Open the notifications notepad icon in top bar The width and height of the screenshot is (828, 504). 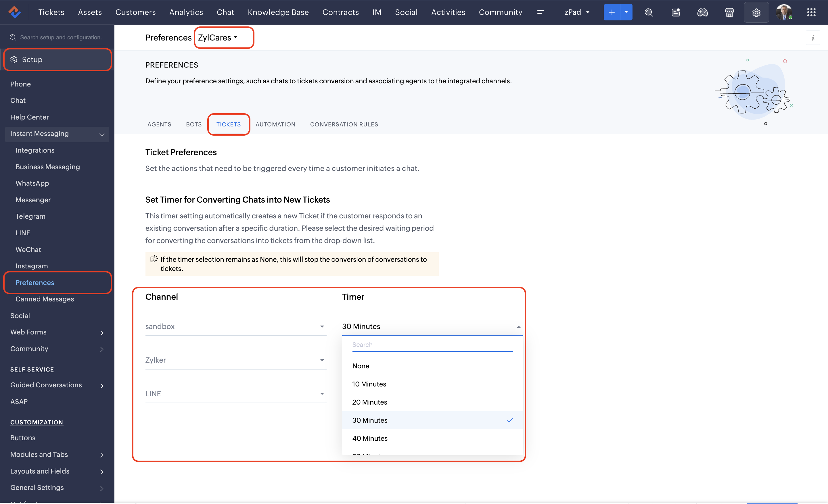(675, 12)
